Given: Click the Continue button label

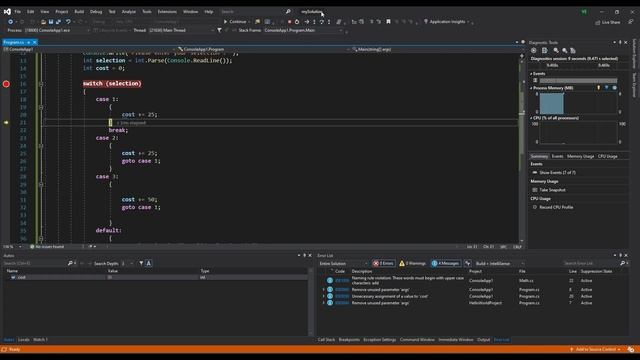Looking at the screenshot, I should point(238,22).
